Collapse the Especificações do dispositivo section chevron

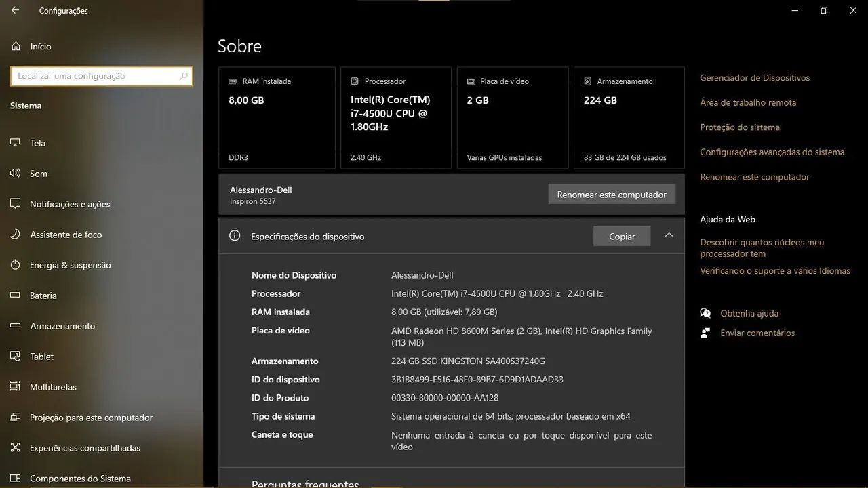(x=669, y=235)
